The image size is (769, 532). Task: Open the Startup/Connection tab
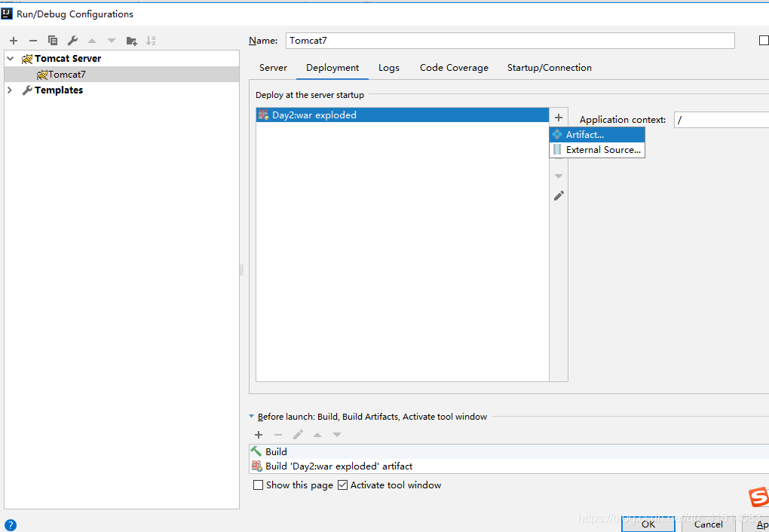click(x=550, y=68)
